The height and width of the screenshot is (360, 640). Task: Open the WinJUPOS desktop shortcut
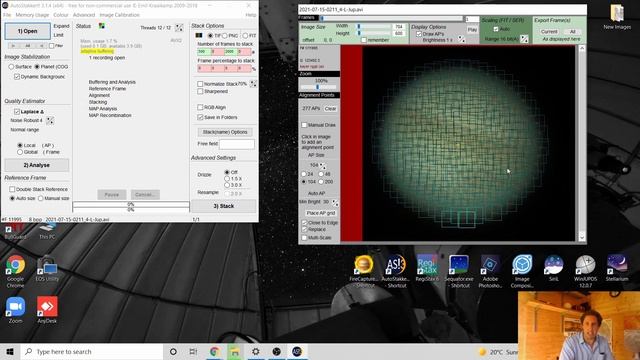(585, 271)
